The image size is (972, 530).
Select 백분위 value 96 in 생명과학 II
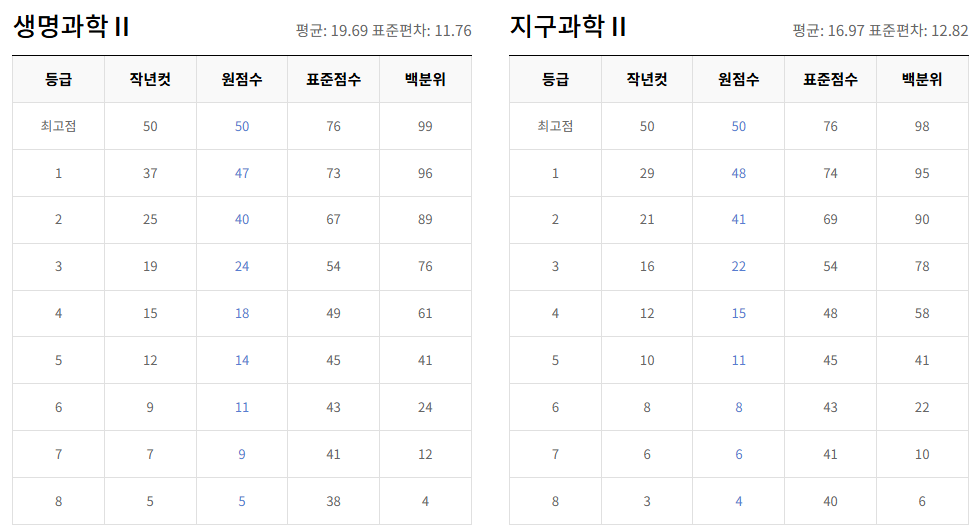(x=425, y=174)
